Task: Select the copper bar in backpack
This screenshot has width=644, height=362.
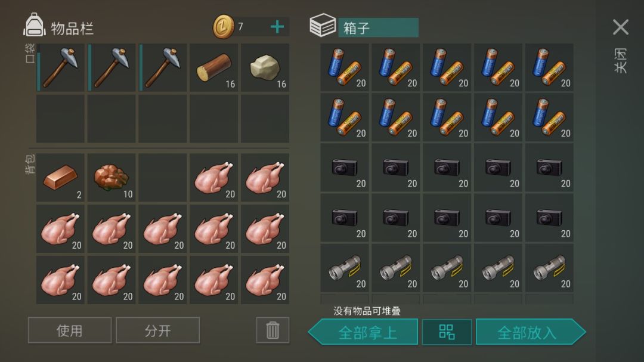Action: click(x=60, y=178)
